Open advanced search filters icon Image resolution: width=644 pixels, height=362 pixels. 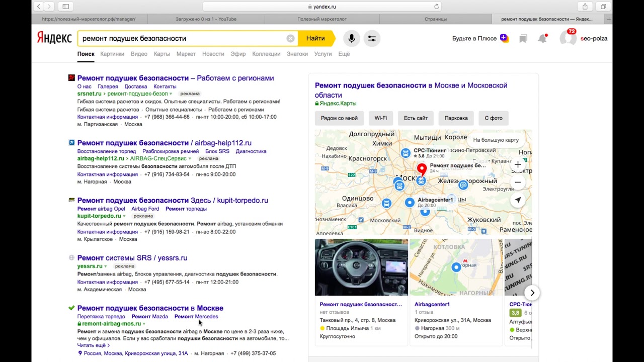[x=372, y=38]
